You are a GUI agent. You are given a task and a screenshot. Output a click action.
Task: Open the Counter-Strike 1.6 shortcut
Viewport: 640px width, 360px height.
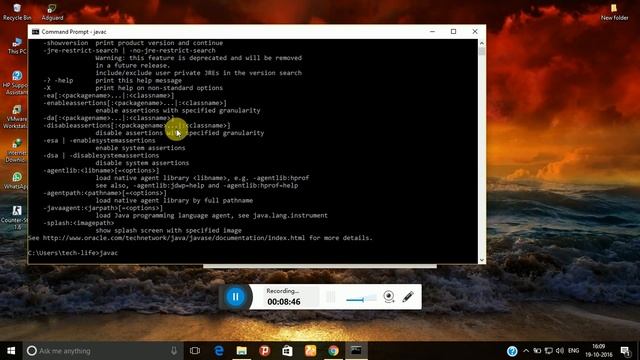click(x=15, y=218)
